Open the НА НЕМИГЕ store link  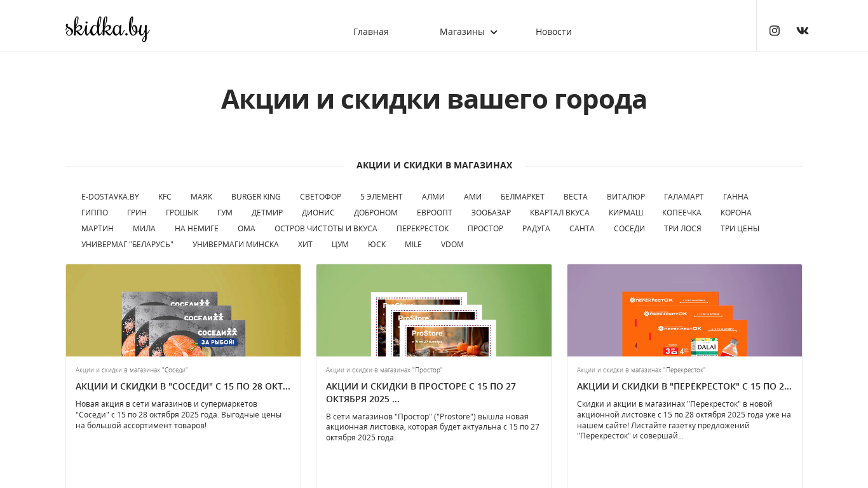[196, 228]
